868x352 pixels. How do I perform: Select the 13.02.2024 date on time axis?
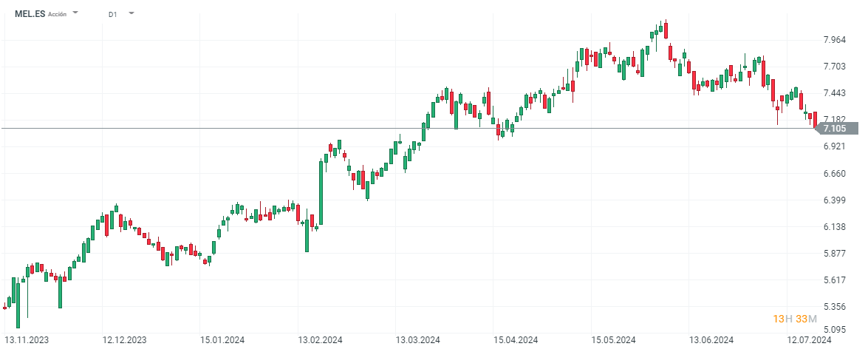320,340
